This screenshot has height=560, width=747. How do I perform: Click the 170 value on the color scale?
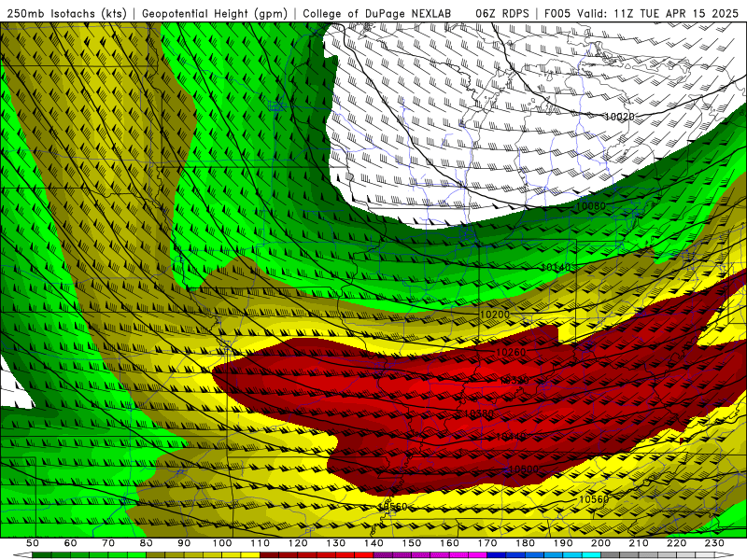pyautogui.click(x=487, y=543)
